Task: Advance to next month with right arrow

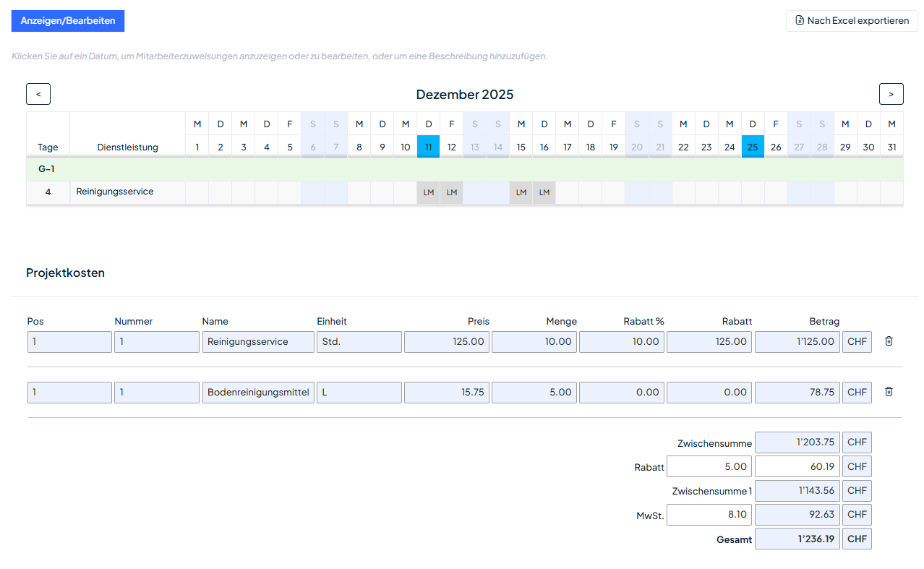Action: [x=891, y=94]
